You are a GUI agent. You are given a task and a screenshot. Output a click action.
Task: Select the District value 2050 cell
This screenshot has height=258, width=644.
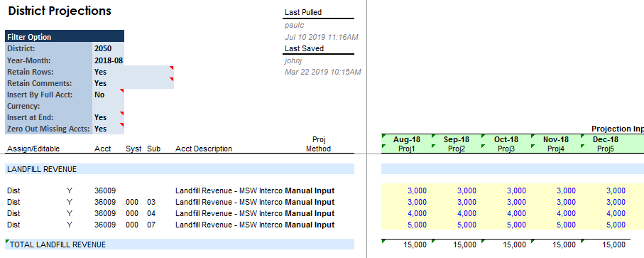click(109, 48)
